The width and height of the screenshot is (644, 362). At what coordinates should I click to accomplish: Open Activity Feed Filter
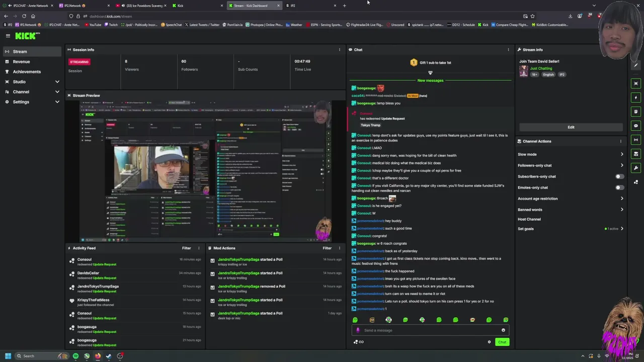click(187, 248)
